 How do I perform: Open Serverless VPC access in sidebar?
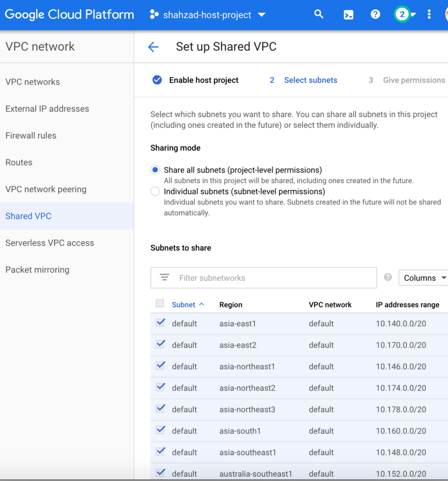click(x=50, y=243)
